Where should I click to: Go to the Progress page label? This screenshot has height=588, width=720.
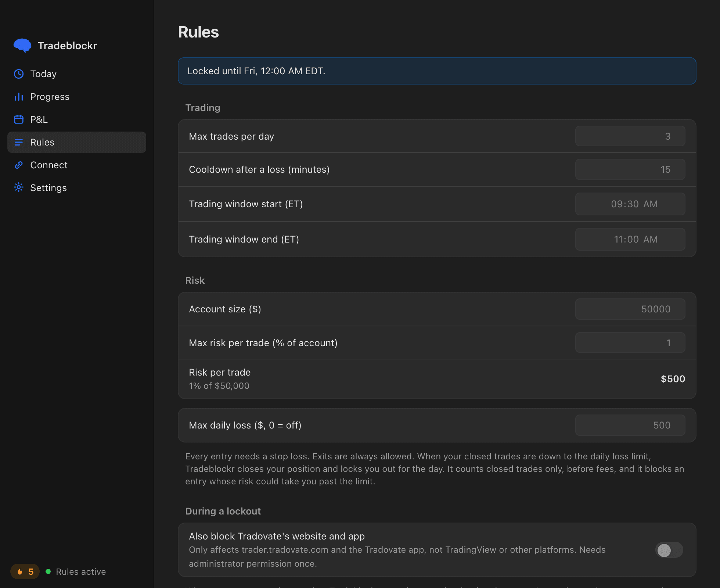click(x=50, y=97)
